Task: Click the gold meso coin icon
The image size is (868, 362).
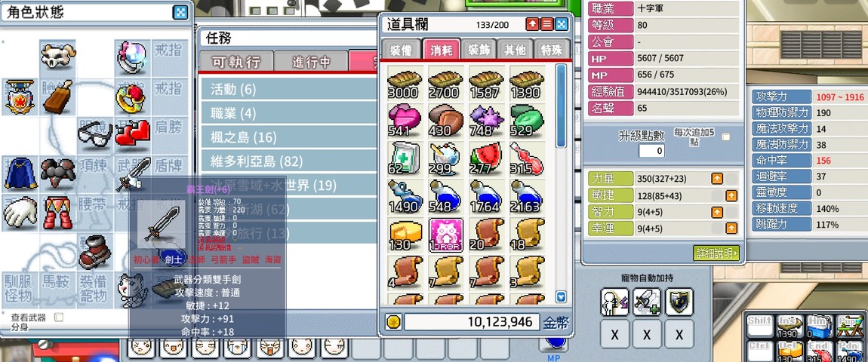Action: click(393, 322)
